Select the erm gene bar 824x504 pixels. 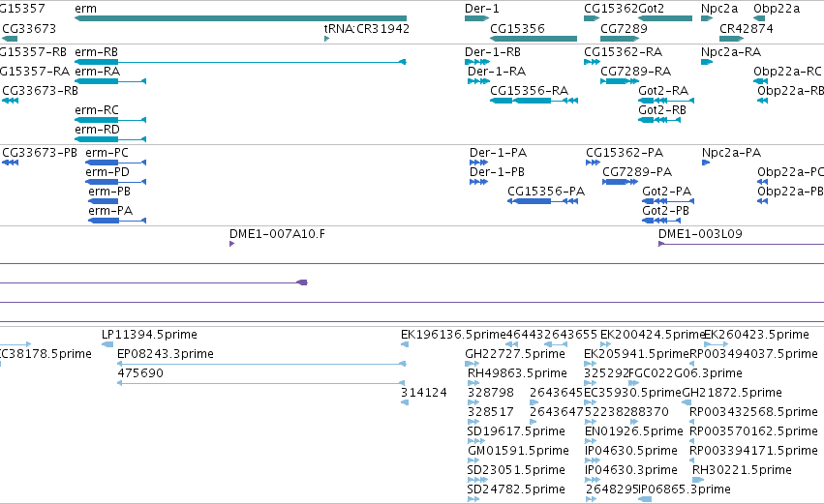click(x=240, y=18)
